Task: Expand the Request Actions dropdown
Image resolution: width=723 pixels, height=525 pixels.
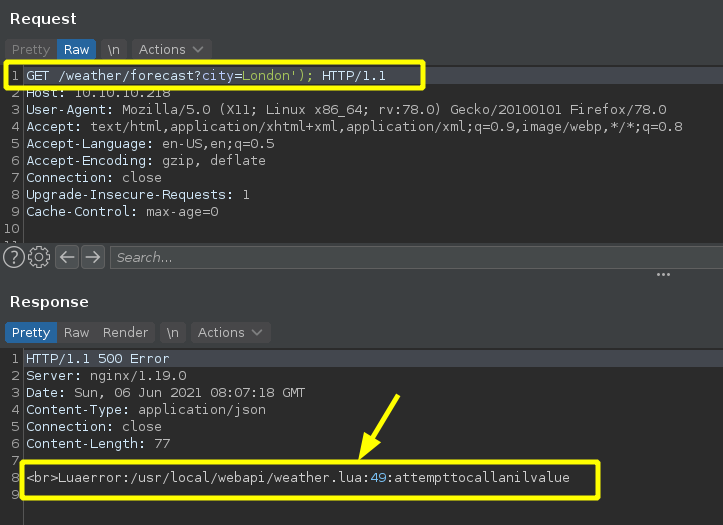Action: (x=172, y=49)
